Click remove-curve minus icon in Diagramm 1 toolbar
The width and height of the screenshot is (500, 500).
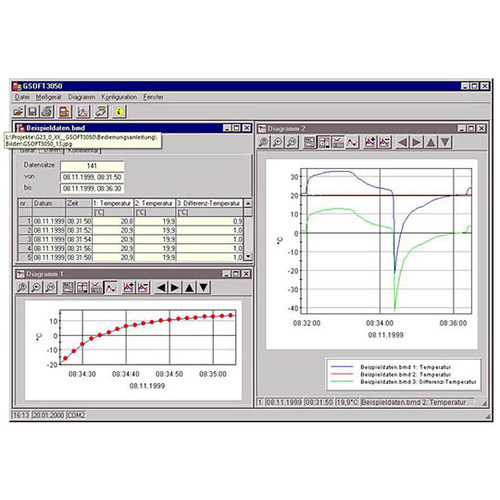coord(143,287)
